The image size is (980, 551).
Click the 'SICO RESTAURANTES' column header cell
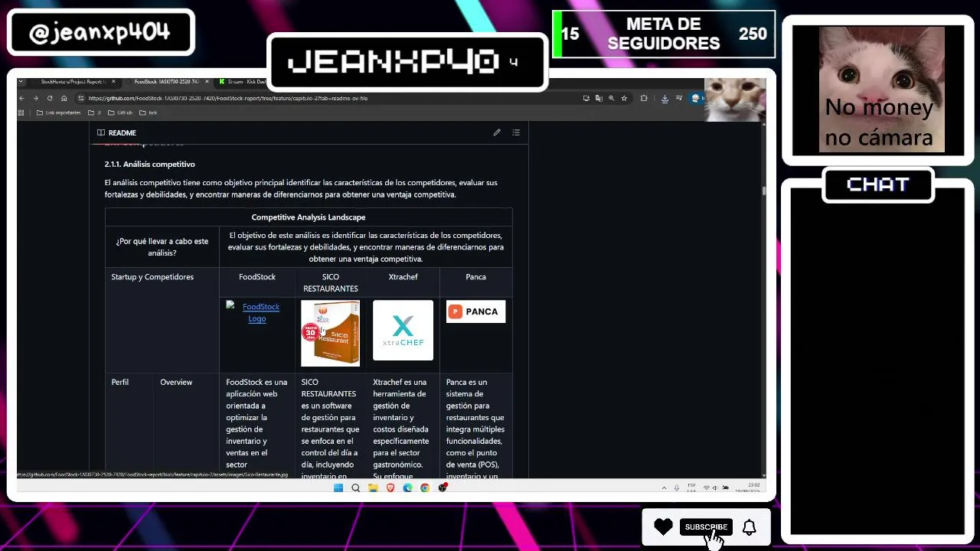click(330, 282)
